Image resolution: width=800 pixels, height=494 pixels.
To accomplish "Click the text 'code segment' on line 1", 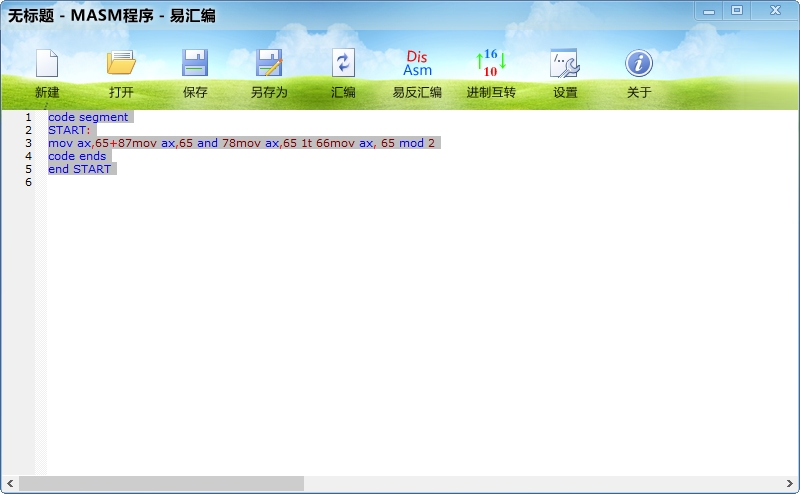I will (88, 117).
